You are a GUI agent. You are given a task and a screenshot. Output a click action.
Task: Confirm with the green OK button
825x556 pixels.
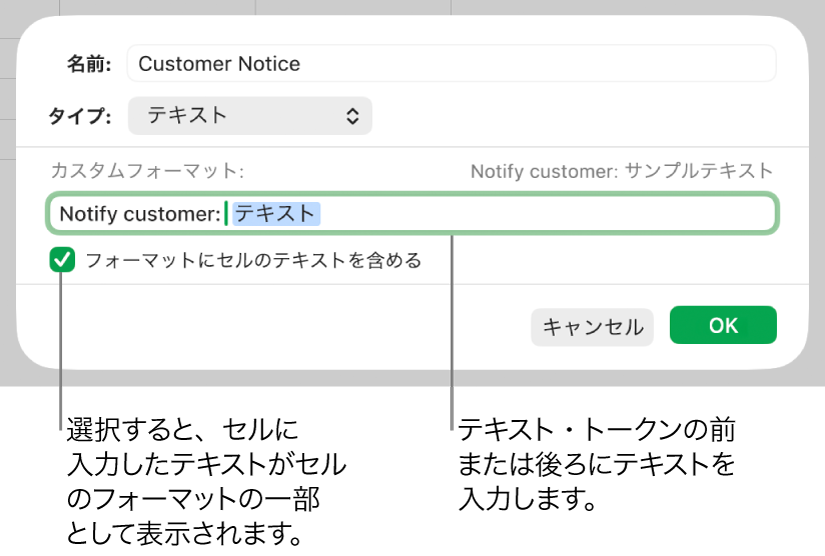[x=723, y=325]
